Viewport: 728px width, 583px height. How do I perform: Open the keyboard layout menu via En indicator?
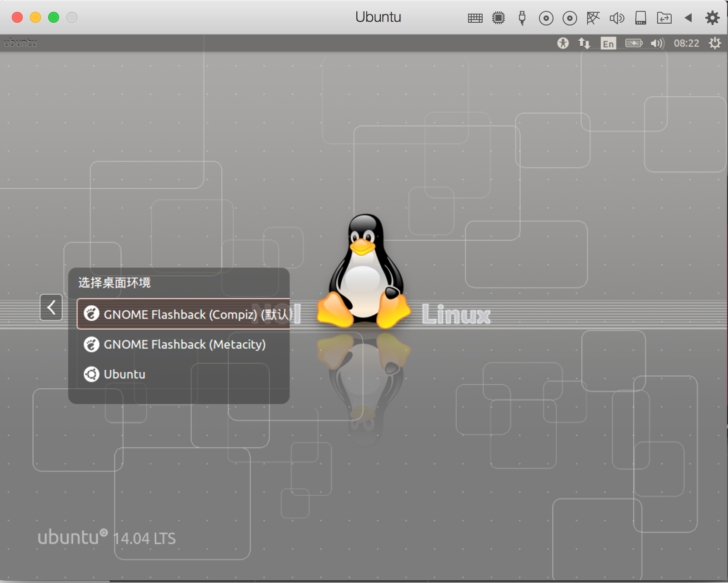click(x=608, y=43)
